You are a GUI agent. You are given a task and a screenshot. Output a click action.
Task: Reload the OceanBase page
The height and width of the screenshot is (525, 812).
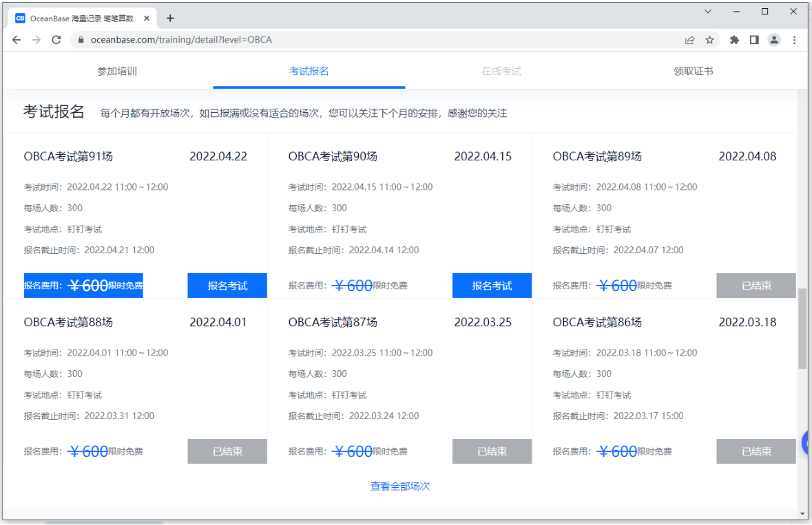click(56, 40)
